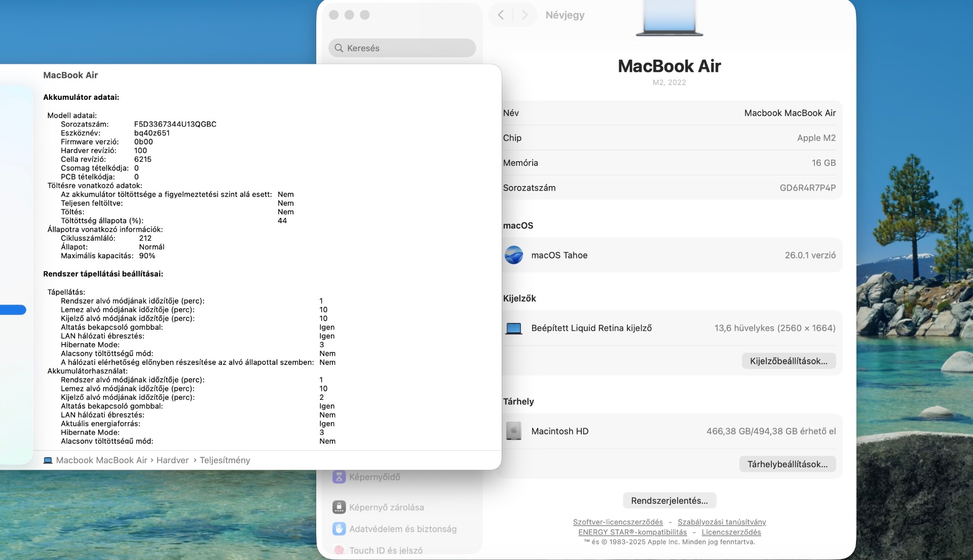
Task: Go back with the left chevron
Action: [x=501, y=15]
